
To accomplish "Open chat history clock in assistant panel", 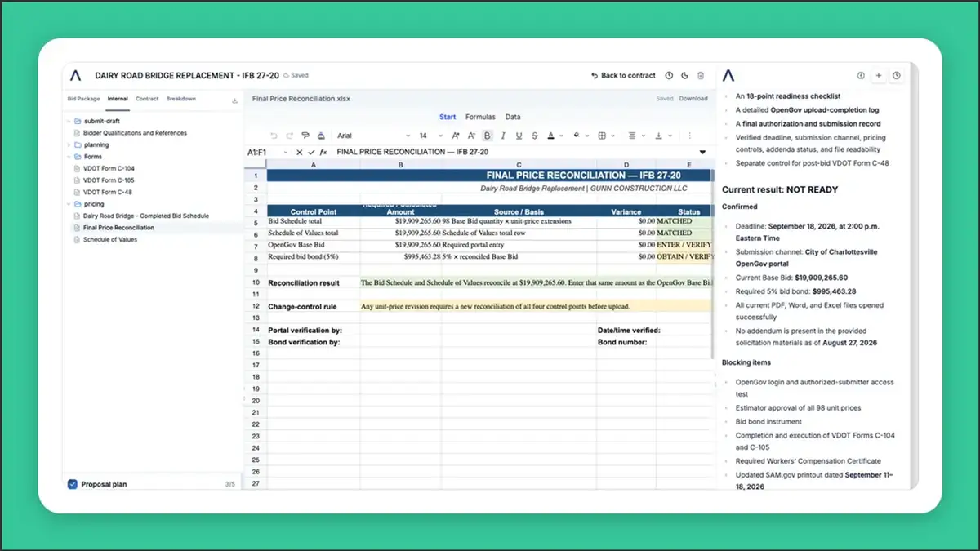I will 897,75.
